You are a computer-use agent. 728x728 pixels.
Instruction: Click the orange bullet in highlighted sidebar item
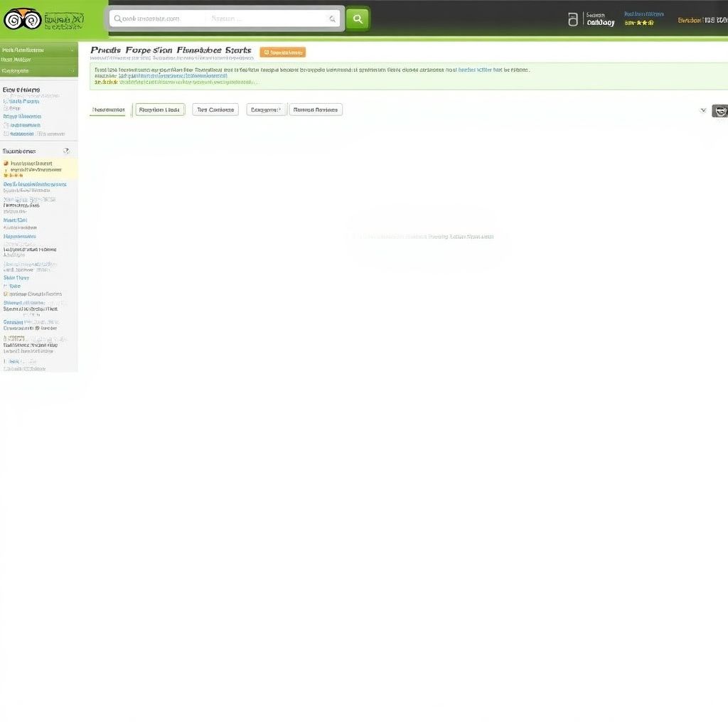click(x=6, y=164)
